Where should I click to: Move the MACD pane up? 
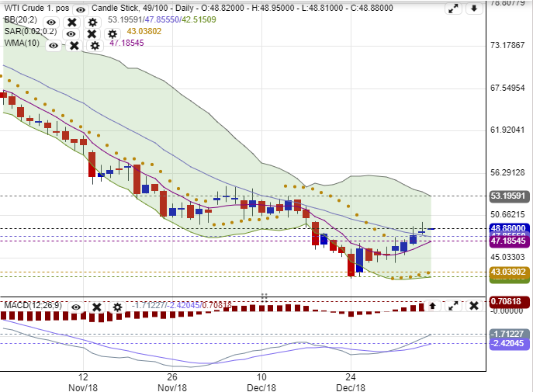[432, 307]
